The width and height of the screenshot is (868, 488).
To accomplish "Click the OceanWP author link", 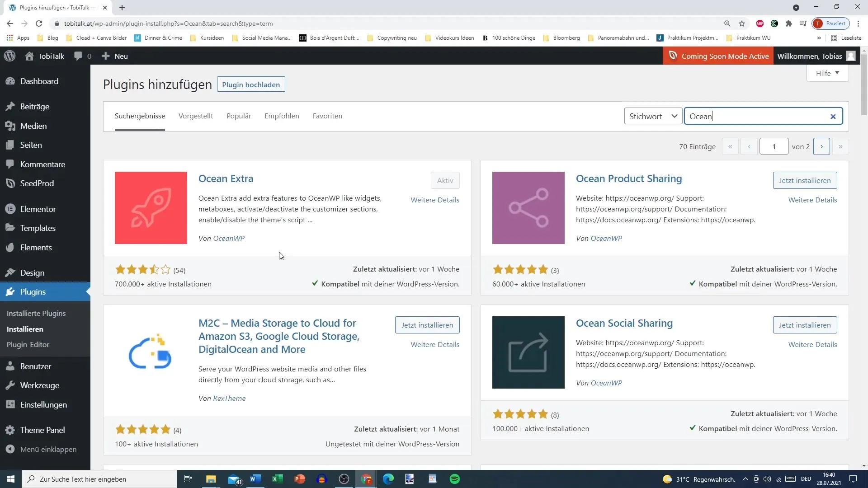I will [229, 238].
